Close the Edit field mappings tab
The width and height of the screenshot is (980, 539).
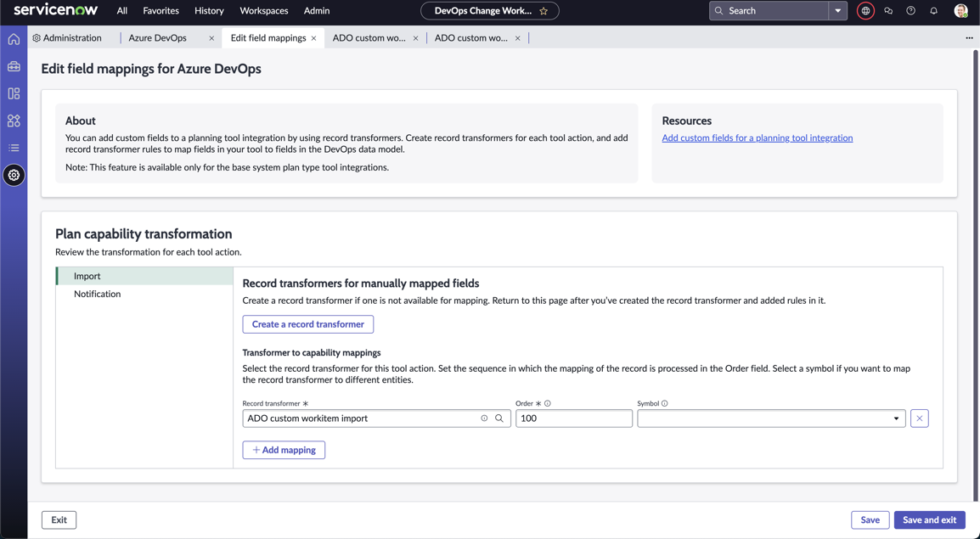(x=313, y=38)
